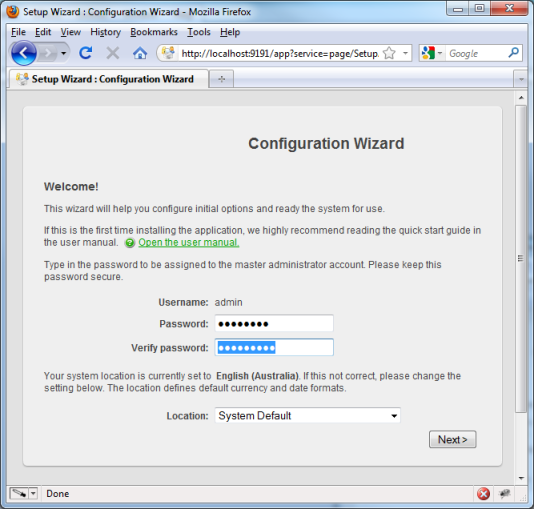Click the Stop loading X icon
This screenshot has width=534, height=509.
(x=112, y=53)
